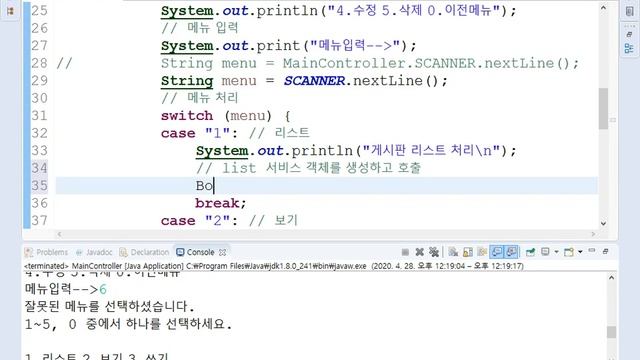Toggle Scroll Lock in Console toolbar

click(x=468, y=252)
